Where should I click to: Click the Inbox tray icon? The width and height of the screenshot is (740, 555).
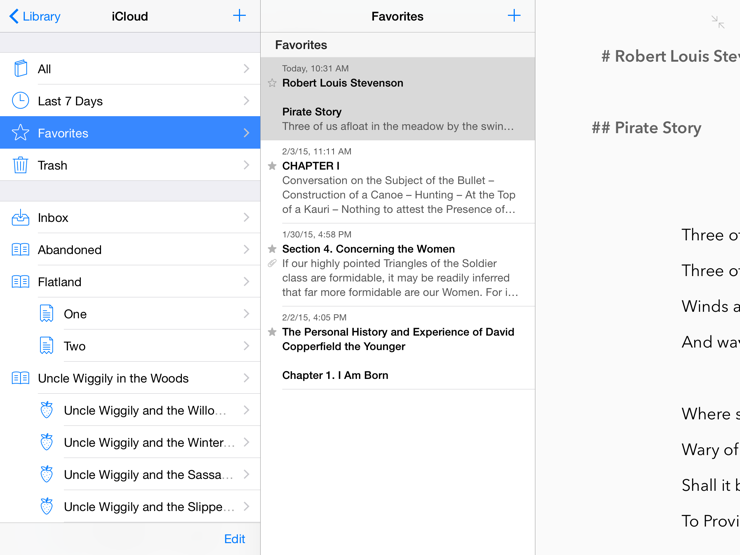[x=20, y=217]
